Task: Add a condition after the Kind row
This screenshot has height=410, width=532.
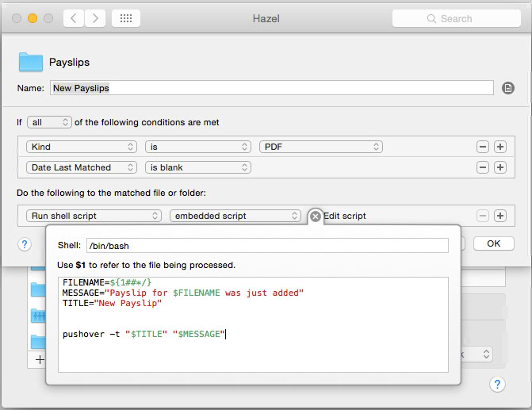Action: [x=499, y=147]
